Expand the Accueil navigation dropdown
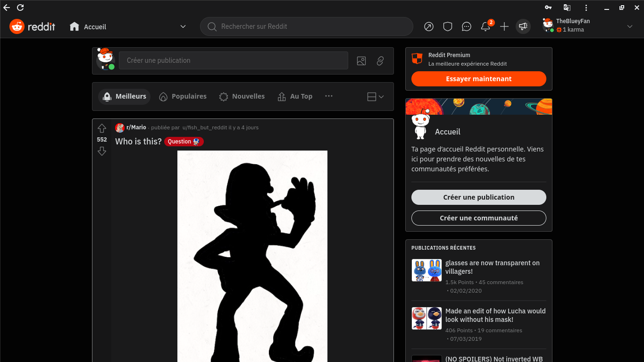Viewport: 644px width, 362px height. [183, 27]
